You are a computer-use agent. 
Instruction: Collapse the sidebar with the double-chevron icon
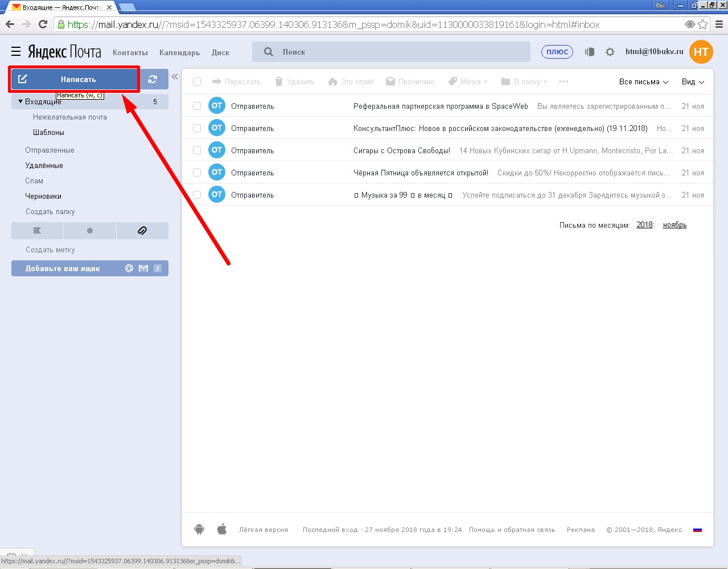175,76
